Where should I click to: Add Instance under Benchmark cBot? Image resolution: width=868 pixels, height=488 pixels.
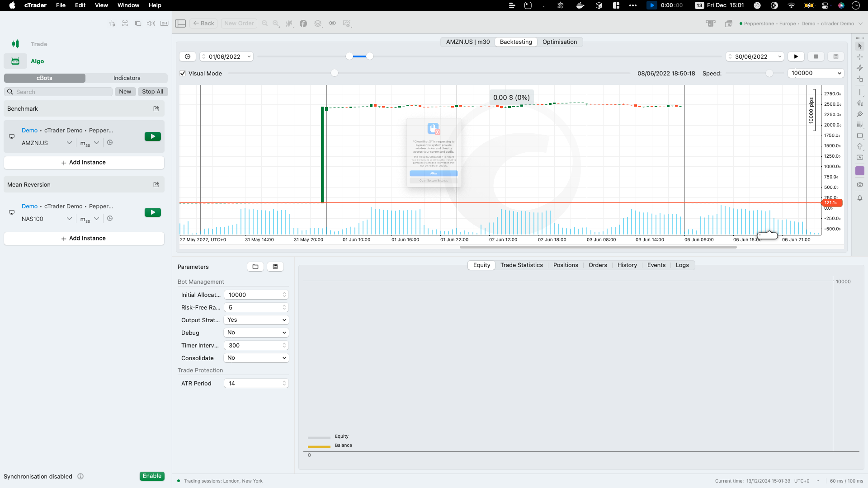coord(84,163)
